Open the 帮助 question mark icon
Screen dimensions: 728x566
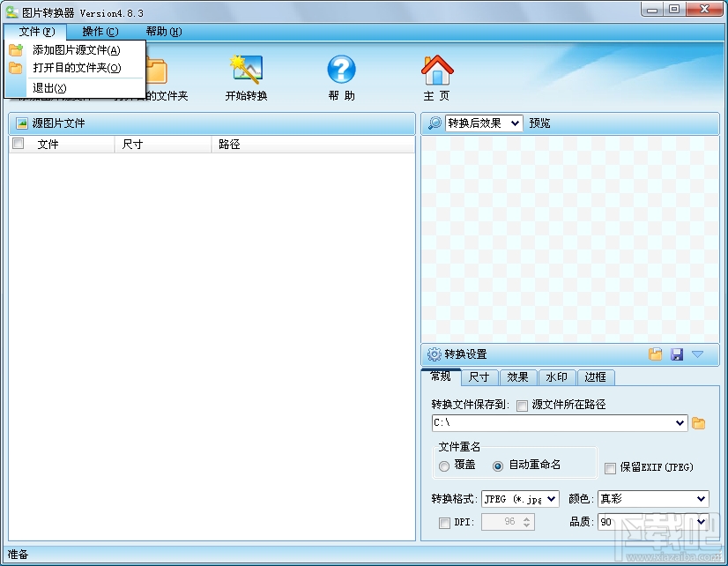pos(340,68)
